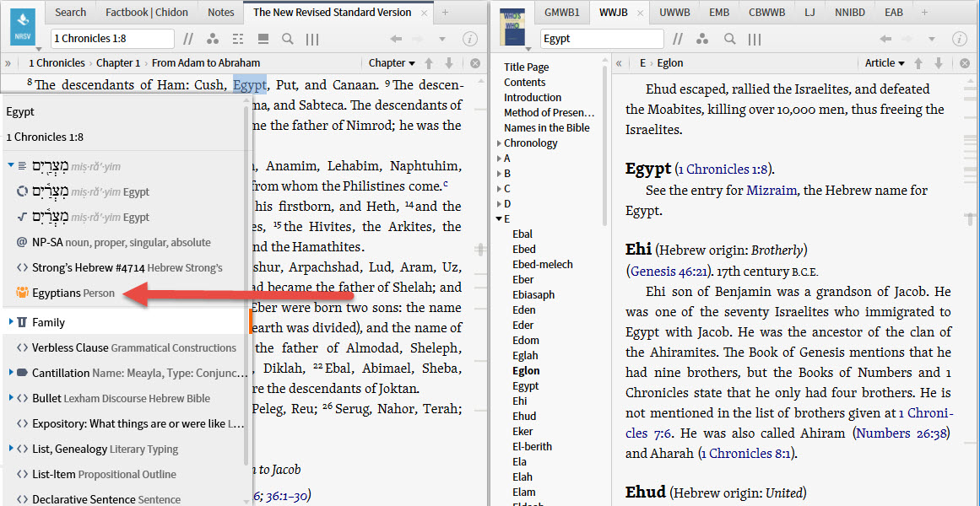Show parallel resources in the WWJB panel

pos(678,39)
